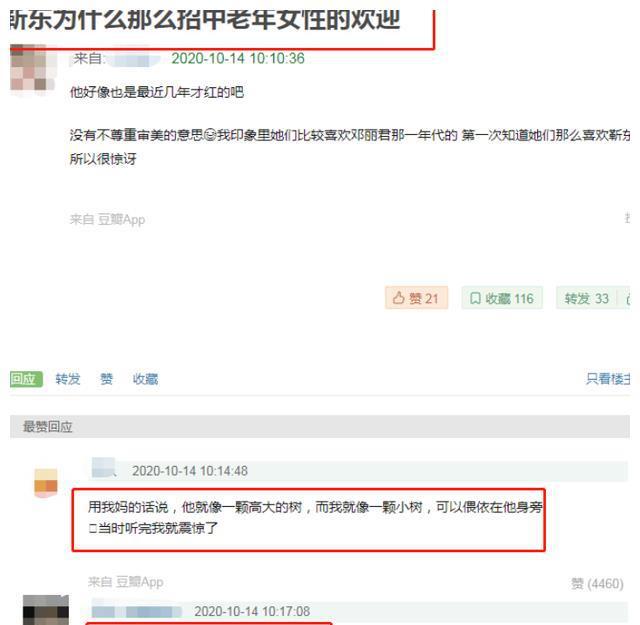
Task: Click the second commenter's dark avatar
Action: pos(46,610)
